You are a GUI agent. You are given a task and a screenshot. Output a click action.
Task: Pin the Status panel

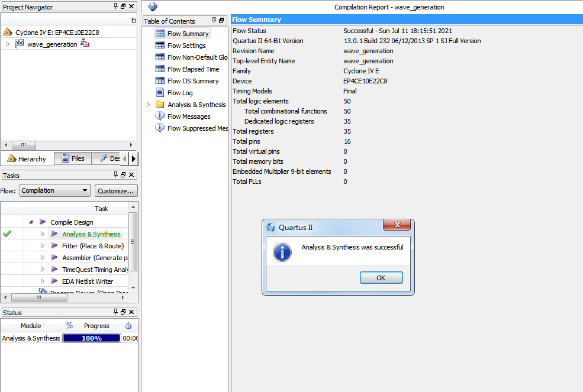pos(115,312)
